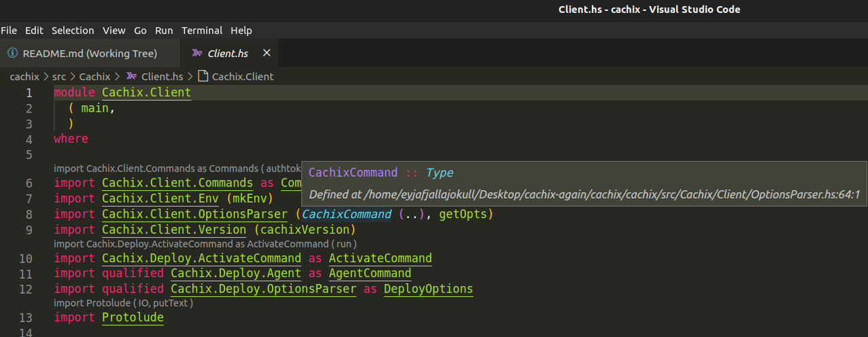Click 'CachixCommand :: Type' in the hover tooltip
Image resolution: width=868 pixels, height=337 pixels.
381,173
